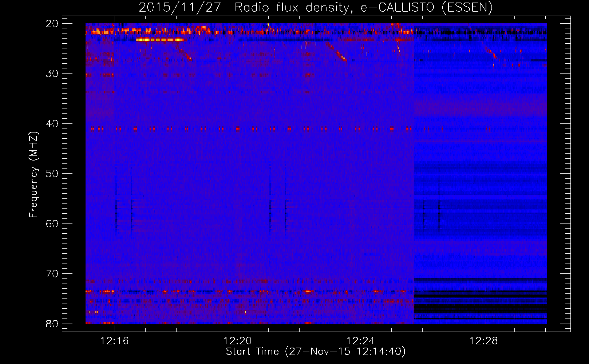589x364 pixels.
Task: Click the 20 MHz frequency tick label
Action: pos(52,24)
